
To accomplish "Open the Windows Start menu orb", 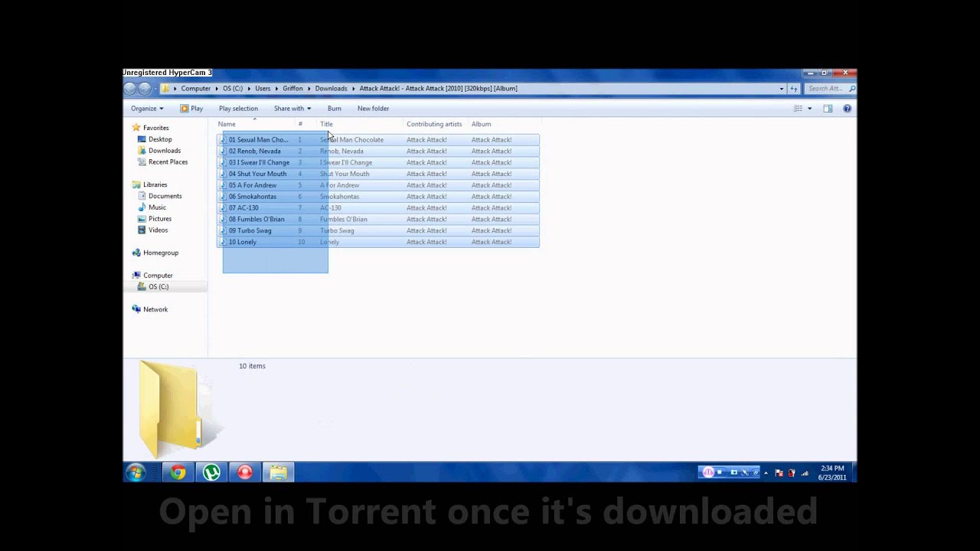I will [136, 472].
